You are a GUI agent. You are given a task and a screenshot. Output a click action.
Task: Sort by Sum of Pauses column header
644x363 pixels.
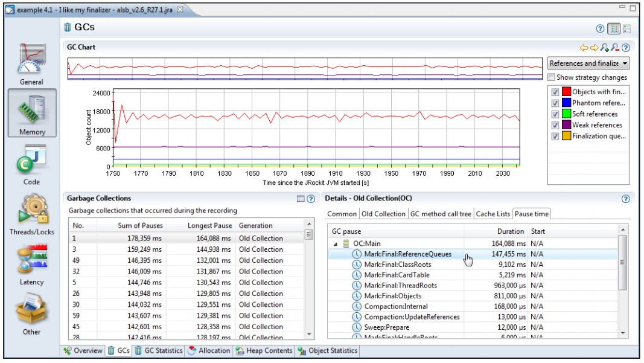point(131,225)
